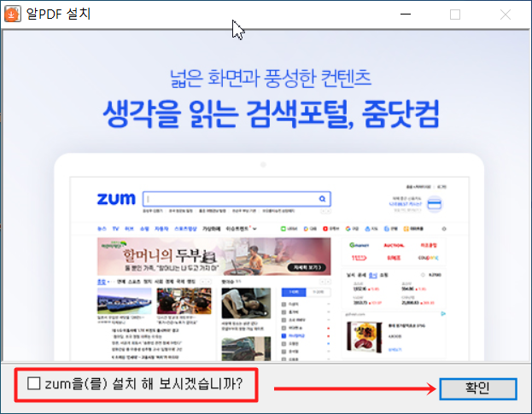The width and height of the screenshot is (532, 414).
Task: Click the headline text 생각을 읽는 검색포털, 줌닷컴
Action: (x=271, y=114)
